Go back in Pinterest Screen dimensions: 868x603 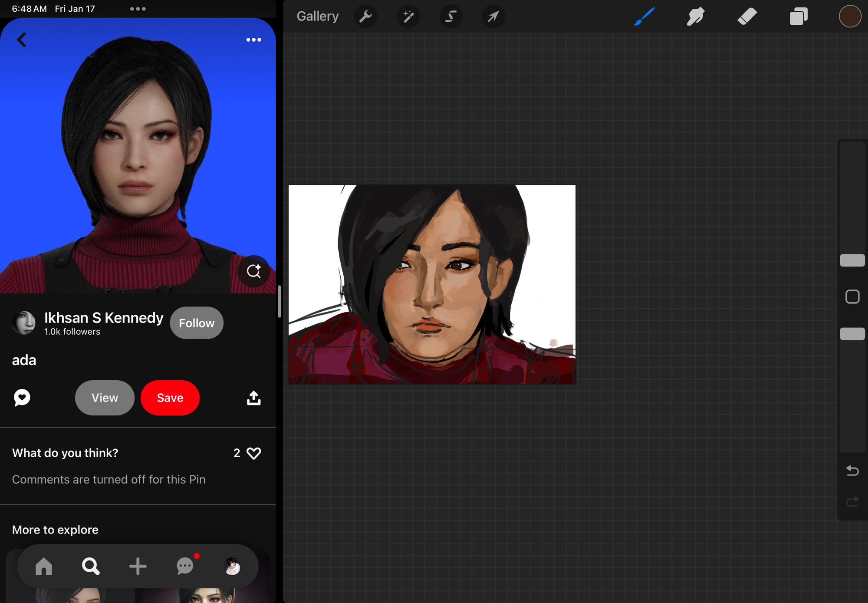[21, 40]
